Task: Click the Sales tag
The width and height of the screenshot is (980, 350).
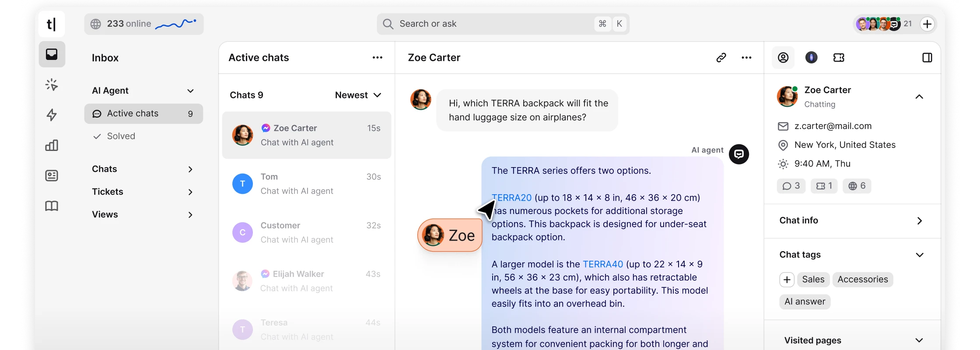Action: (813, 280)
